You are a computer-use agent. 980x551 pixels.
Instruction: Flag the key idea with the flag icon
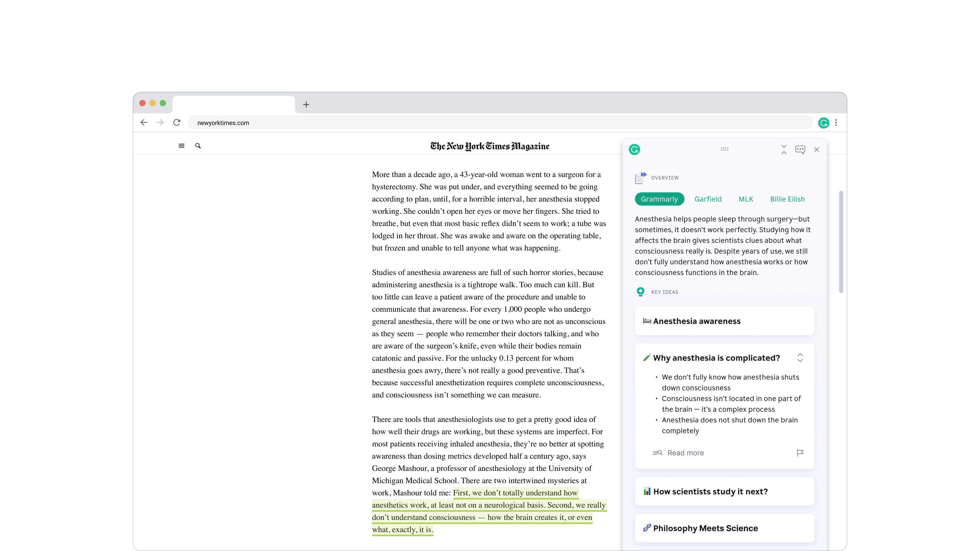click(800, 453)
